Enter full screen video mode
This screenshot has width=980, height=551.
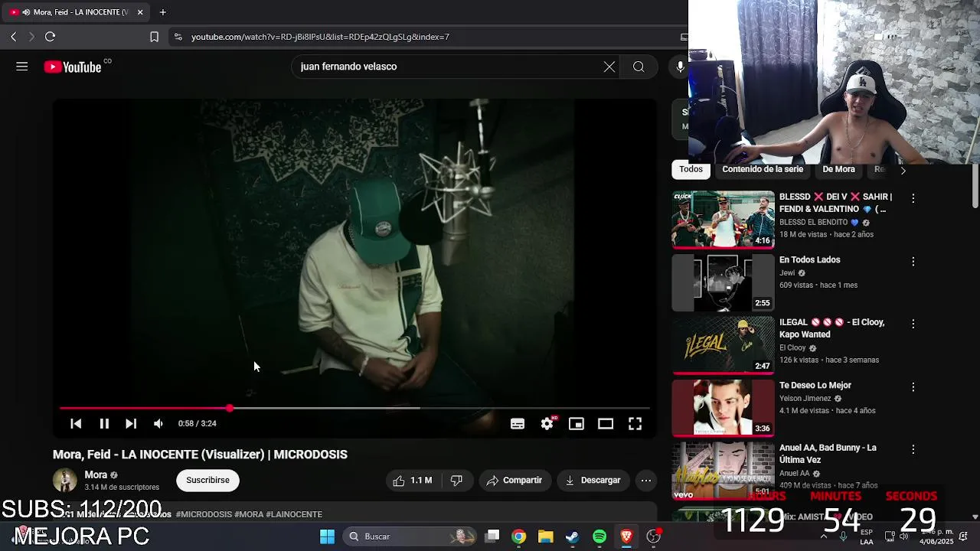(635, 423)
